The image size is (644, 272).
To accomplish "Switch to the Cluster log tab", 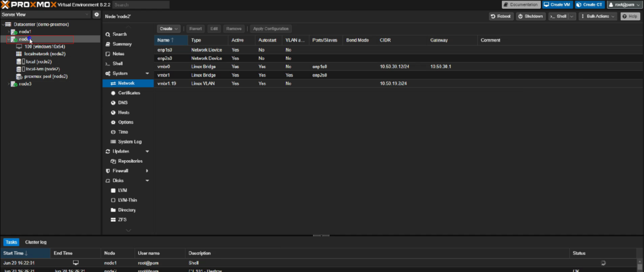I will pos(36,242).
